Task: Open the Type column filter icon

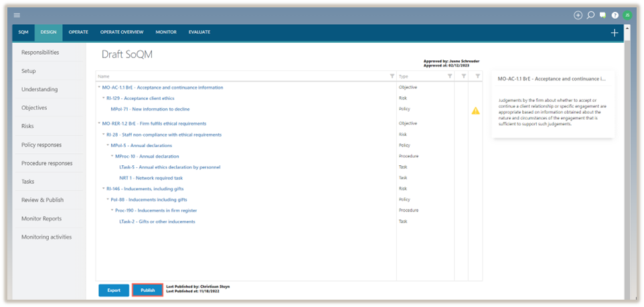Action: pos(450,76)
